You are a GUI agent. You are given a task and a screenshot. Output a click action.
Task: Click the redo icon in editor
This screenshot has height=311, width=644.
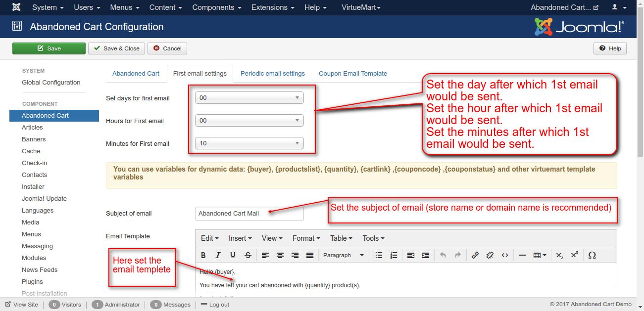pos(458,255)
